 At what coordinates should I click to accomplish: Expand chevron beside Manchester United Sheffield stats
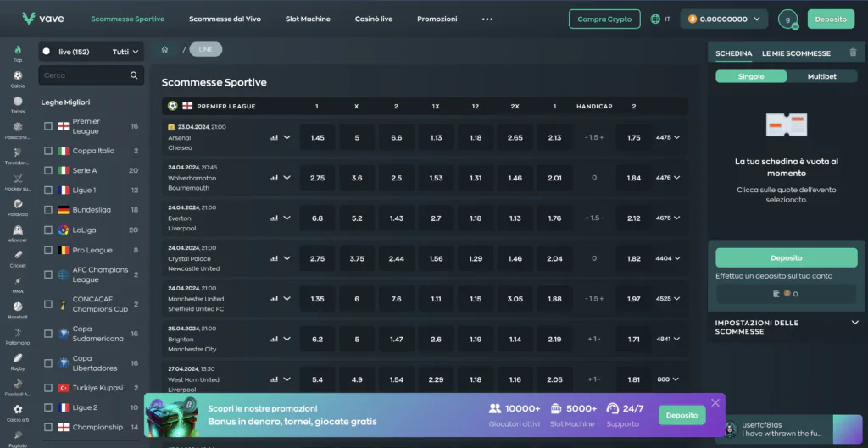point(287,299)
